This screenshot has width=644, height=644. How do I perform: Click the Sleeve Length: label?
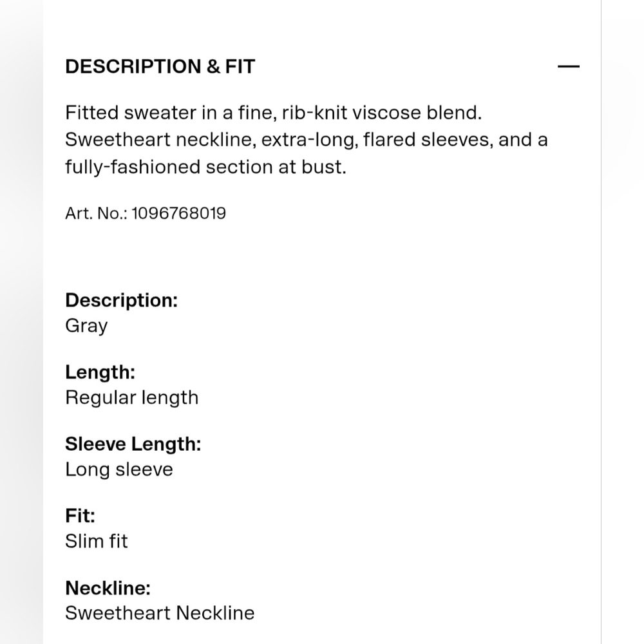tap(133, 444)
